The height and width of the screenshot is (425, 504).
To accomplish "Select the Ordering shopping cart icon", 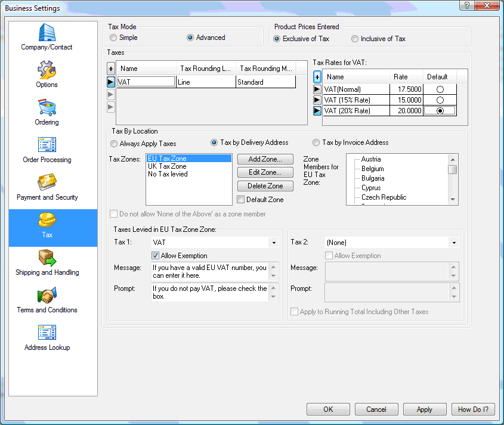I will tap(47, 108).
